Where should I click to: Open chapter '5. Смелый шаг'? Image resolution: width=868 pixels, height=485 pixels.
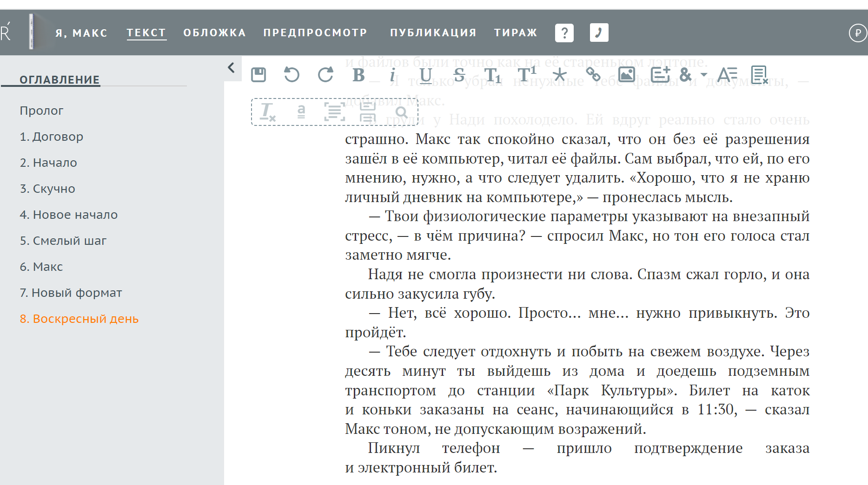coord(63,241)
